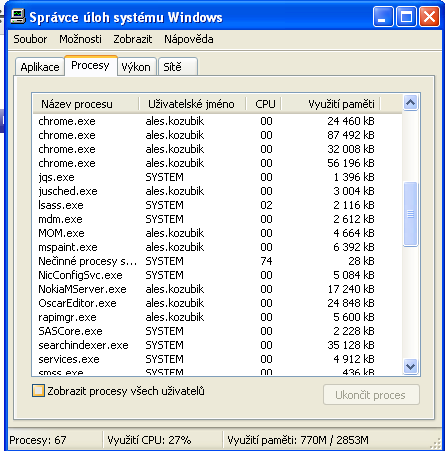445x451 pixels.
Task: Select the chrome.exe row using 56 196 kB
Action: pyautogui.click(x=217, y=163)
